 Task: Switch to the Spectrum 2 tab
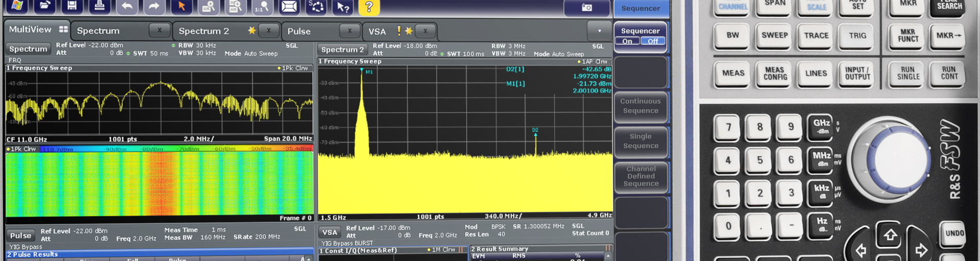[x=203, y=31]
